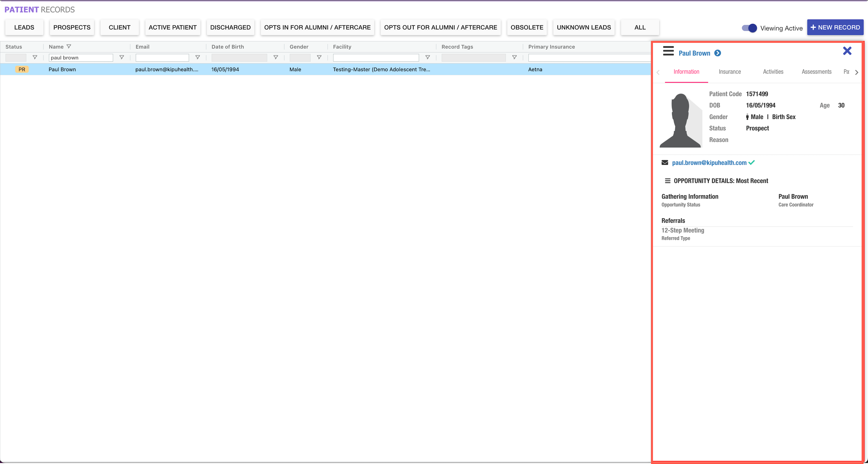
Task: Click the Name filter input field
Action: [x=81, y=58]
